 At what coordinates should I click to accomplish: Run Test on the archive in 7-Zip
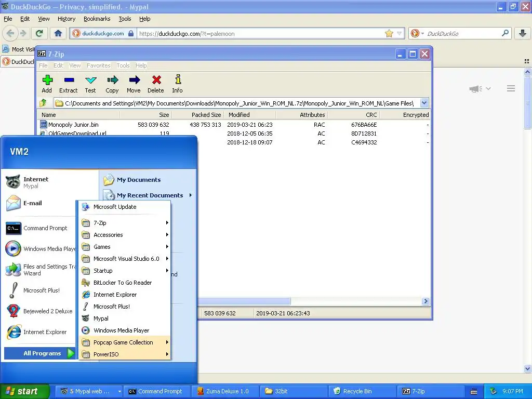coord(90,84)
